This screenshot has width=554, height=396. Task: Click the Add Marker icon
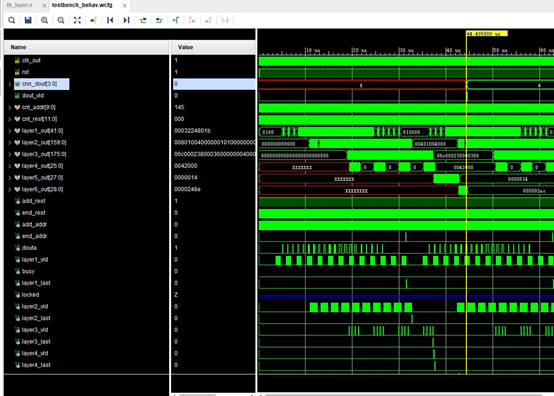point(176,20)
